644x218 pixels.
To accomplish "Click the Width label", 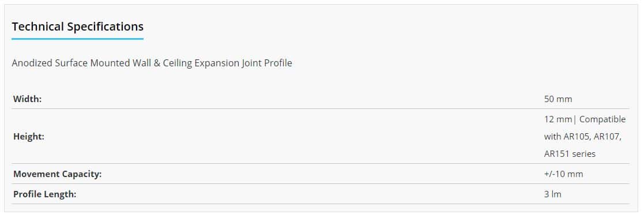I will pos(28,99).
